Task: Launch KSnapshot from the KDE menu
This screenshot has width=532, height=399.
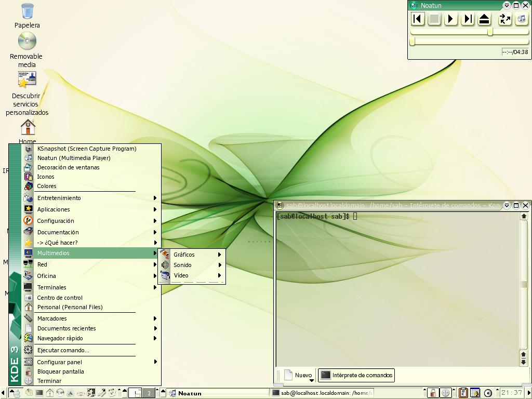Action: click(x=91, y=149)
